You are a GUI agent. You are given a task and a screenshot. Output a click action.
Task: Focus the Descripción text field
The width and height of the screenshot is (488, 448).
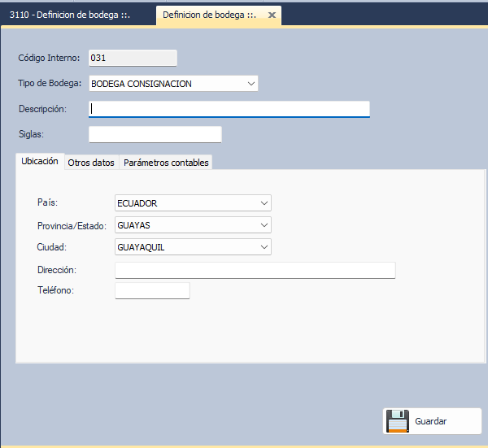tap(229, 109)
